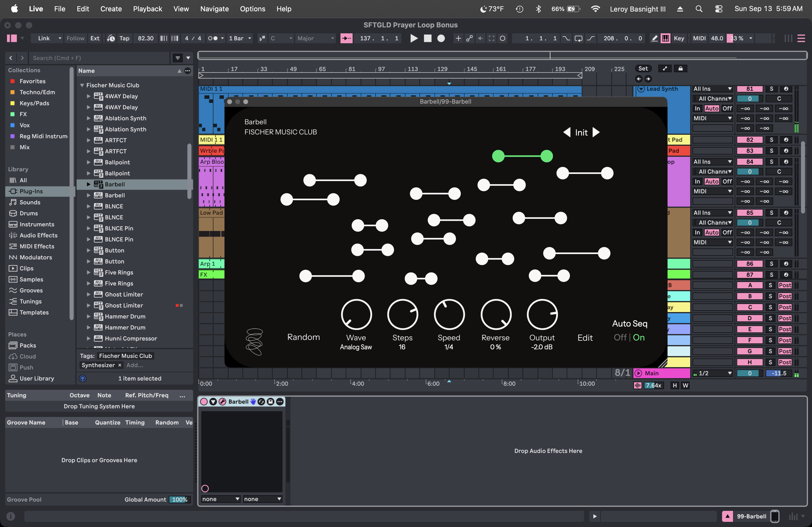Image resolution: width=812 pixels, height=527 pixels.
Task: Open the Playback menu
Action: tap(147, 9)
